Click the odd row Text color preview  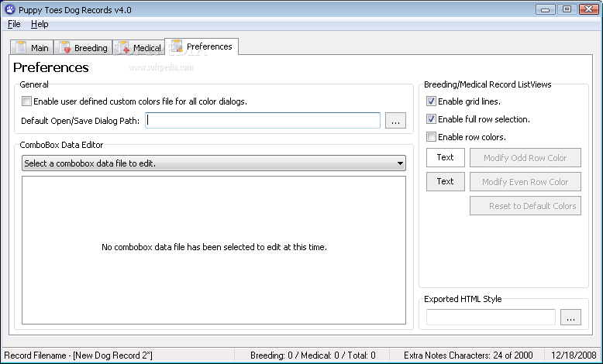pyautogui.click(x=446, y=157)
